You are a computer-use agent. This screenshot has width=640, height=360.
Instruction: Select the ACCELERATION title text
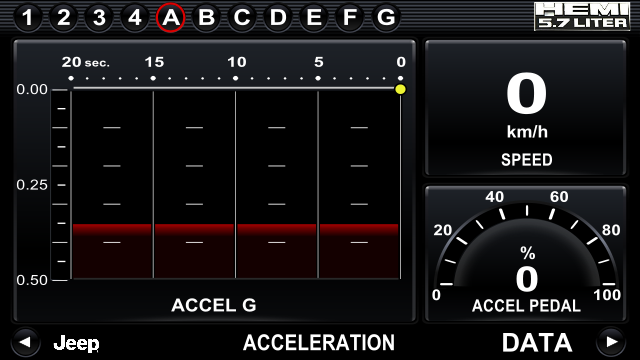tap(319, 342)
